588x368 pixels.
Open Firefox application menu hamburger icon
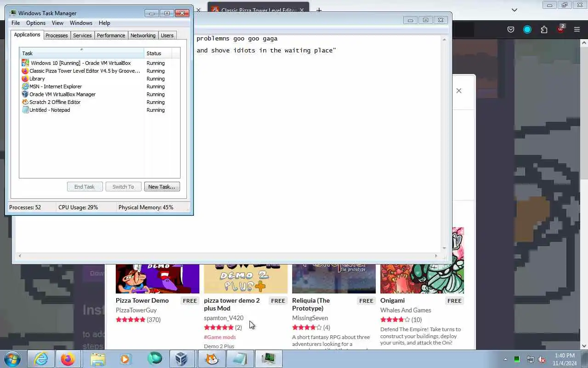(x=577, y=29)
